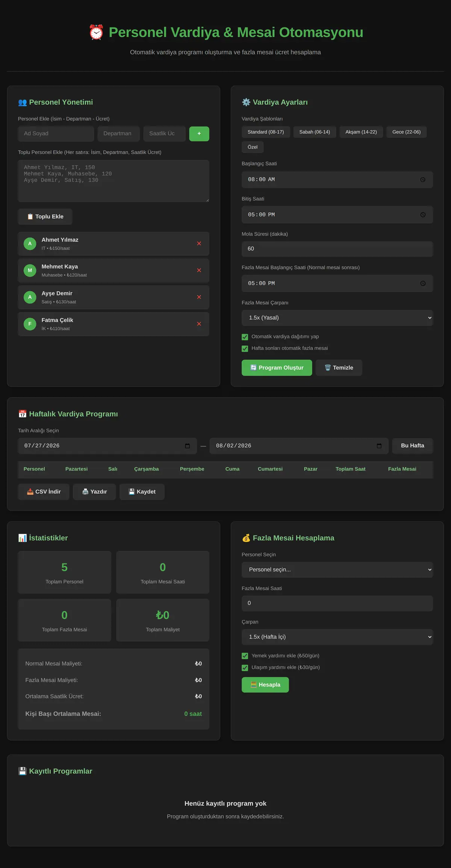Open the clock picker for Bitiş Saati
Viewport: 451px width, 868px height.
coord(423,215)
